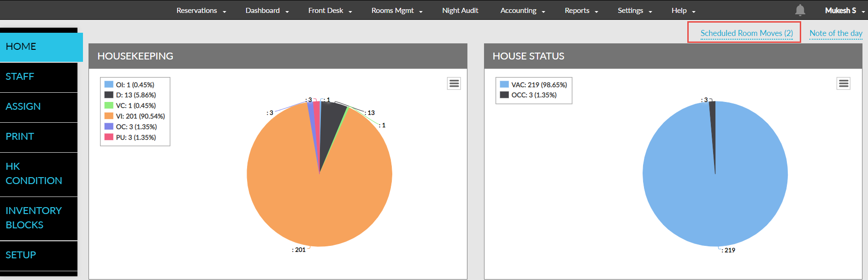Open Scheduled Room Moves (2) link
Viewport: 868px width, 280px height.
point(746,33)
